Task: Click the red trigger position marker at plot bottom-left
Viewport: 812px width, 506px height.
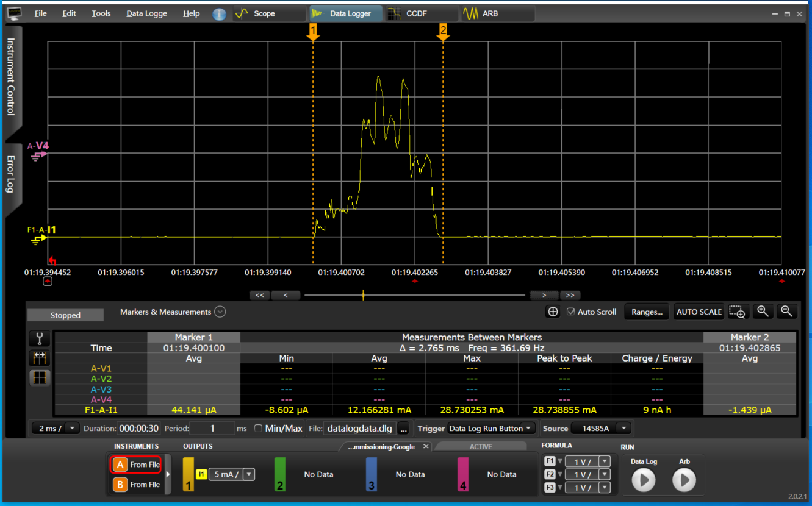Action: [52, 260]
